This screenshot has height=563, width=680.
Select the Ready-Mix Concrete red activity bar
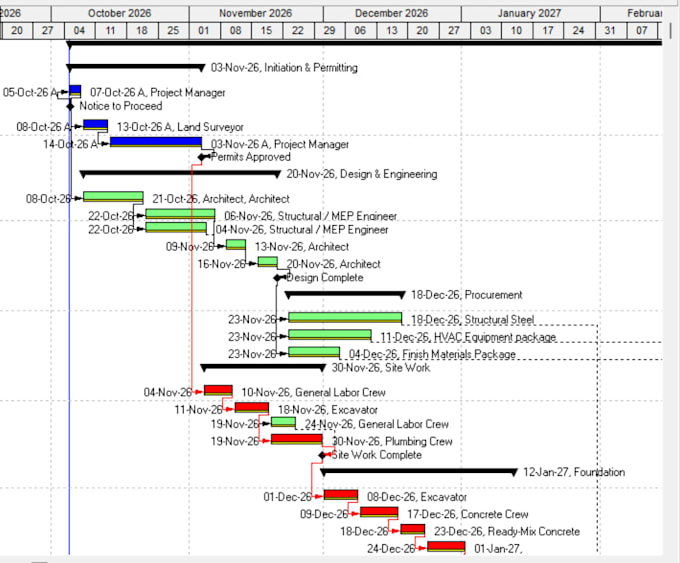point(412,530)
